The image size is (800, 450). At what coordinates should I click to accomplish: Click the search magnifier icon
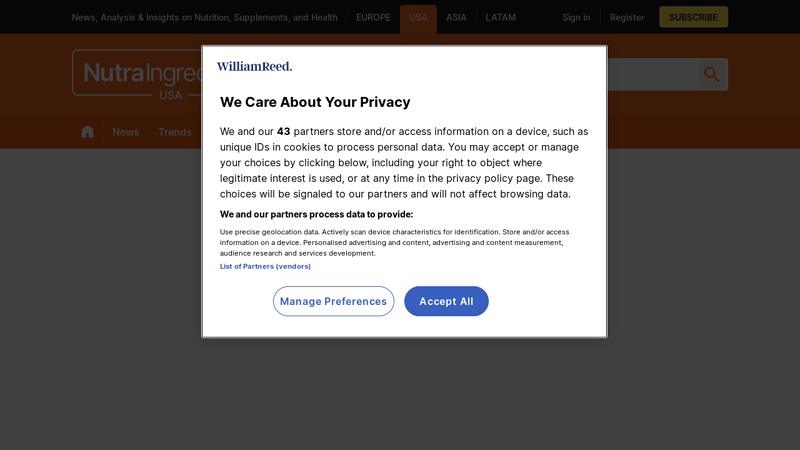[712, 74]
